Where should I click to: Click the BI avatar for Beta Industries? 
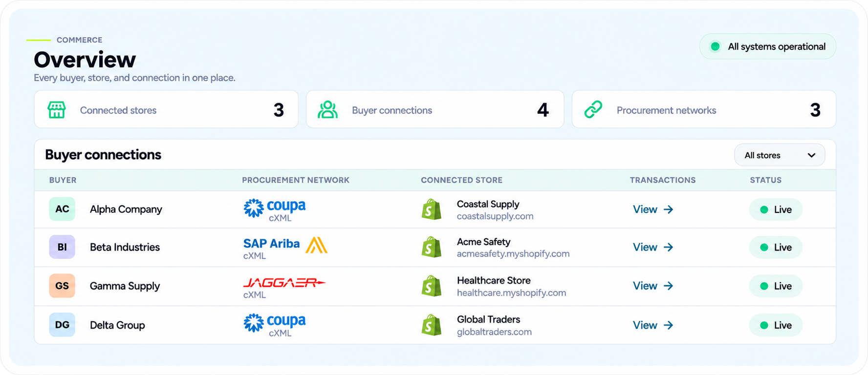[x=62, y=247]
